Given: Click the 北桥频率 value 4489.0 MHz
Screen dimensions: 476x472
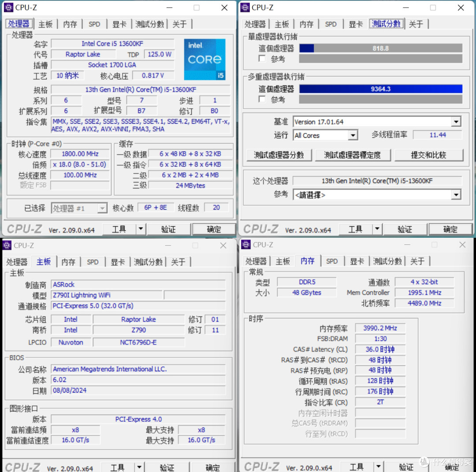Looking at the screenshot, I should [x=424, y=303].
